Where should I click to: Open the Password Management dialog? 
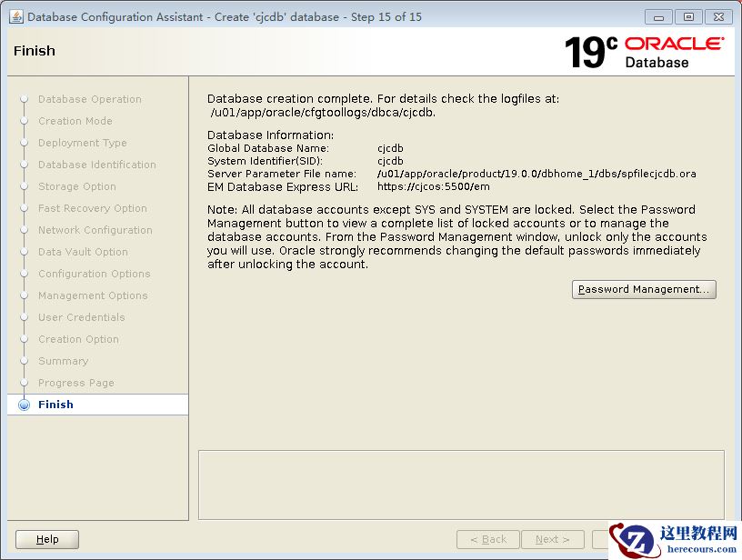(644, 289)
